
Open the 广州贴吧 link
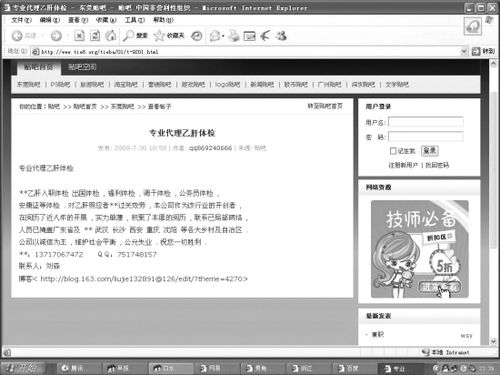tap(329, 84)
